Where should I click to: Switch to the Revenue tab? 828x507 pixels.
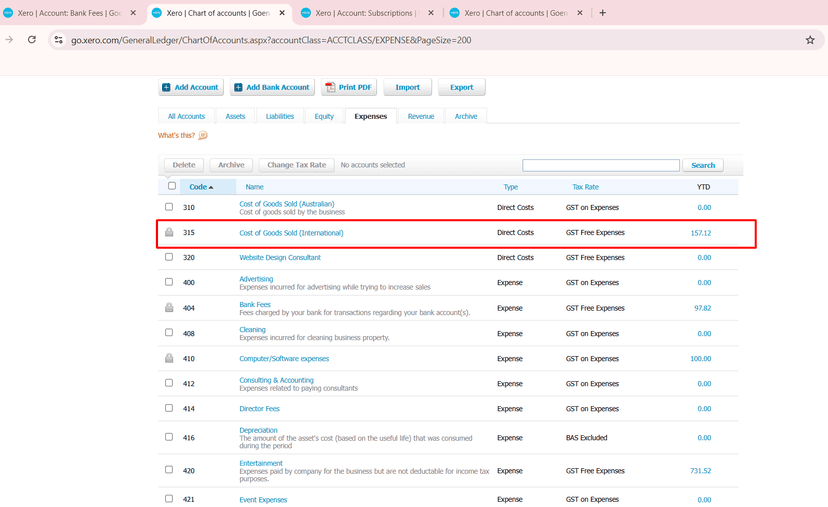tap(421, 116)
